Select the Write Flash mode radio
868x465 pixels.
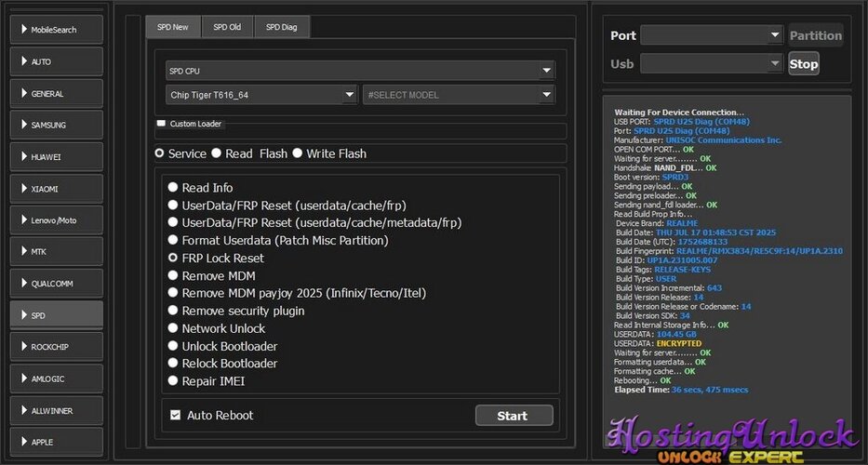pyautogui.click(x=298, y=153)
